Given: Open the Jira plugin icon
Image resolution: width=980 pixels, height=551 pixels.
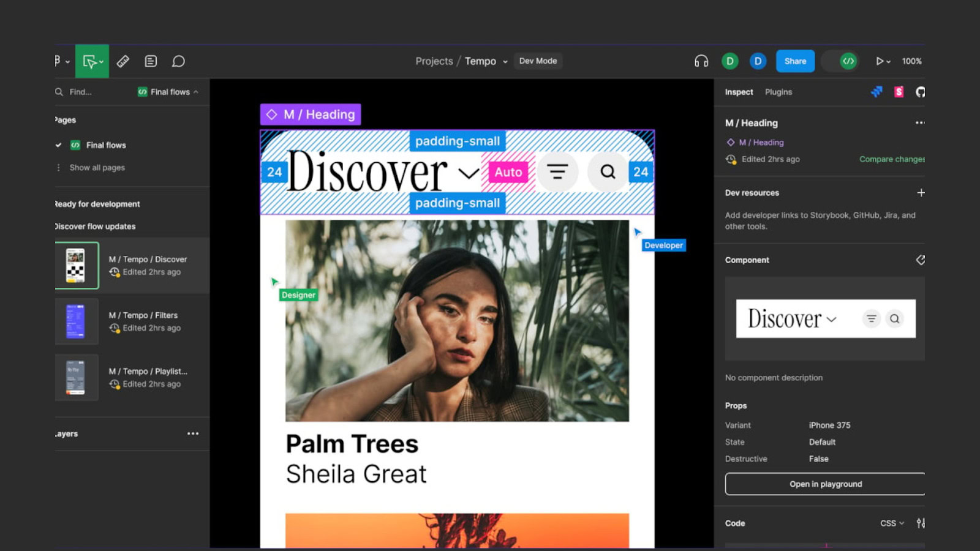Looking at the screenshot, I should coord(876,92).
